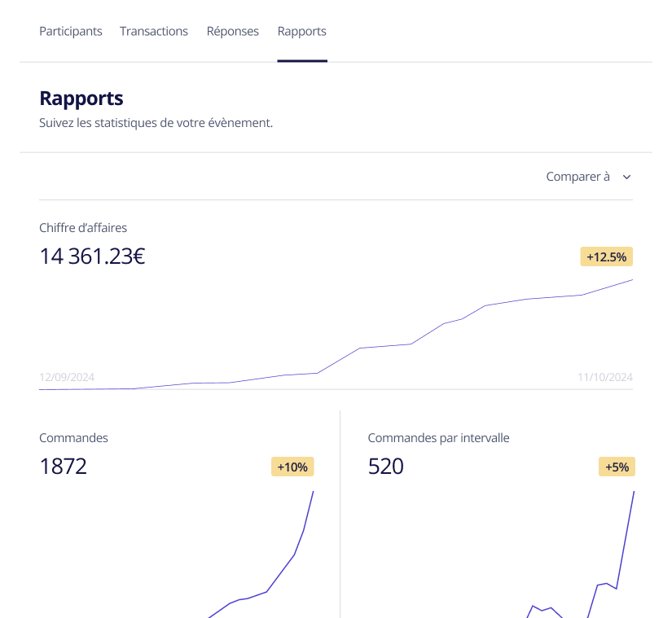Click the 1872 orders value
This screenshot has height=618, width=672.
tap(63, 466)
